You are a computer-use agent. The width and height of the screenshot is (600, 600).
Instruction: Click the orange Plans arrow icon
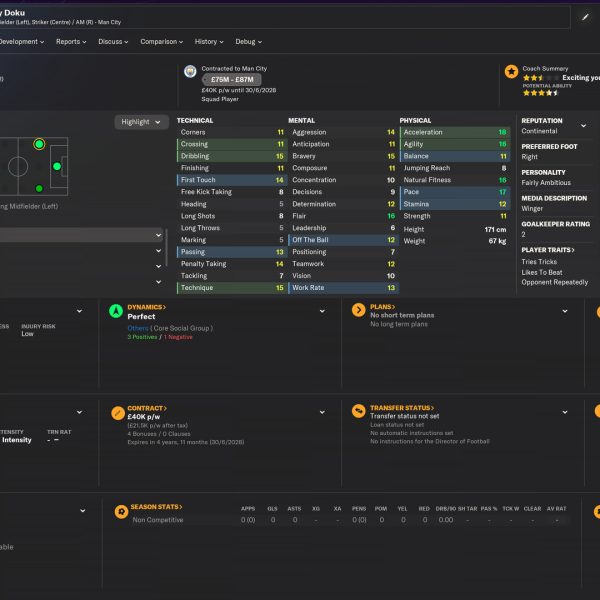[359, 310]
